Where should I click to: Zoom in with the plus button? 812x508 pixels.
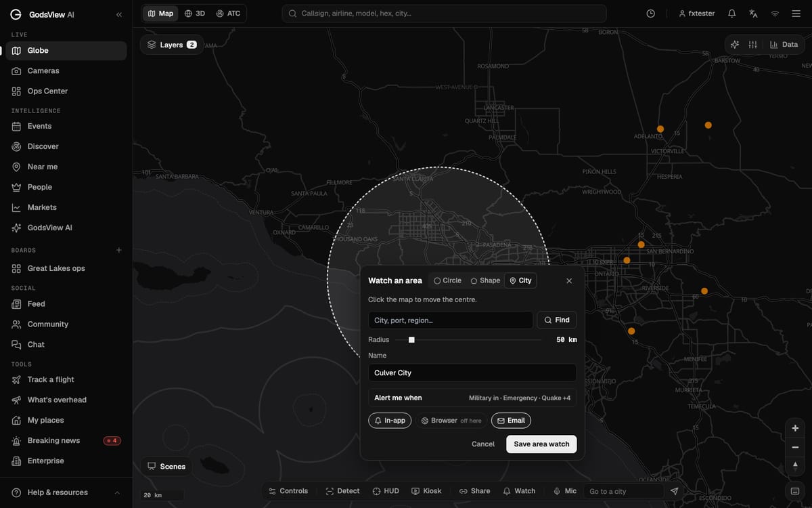pyautogui.click(x=795, y=428)
